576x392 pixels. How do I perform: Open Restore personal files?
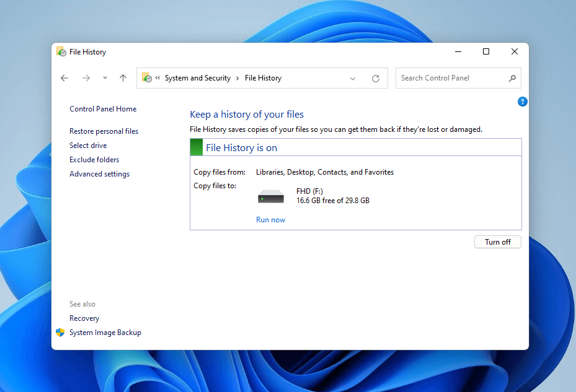coord(104,131)
